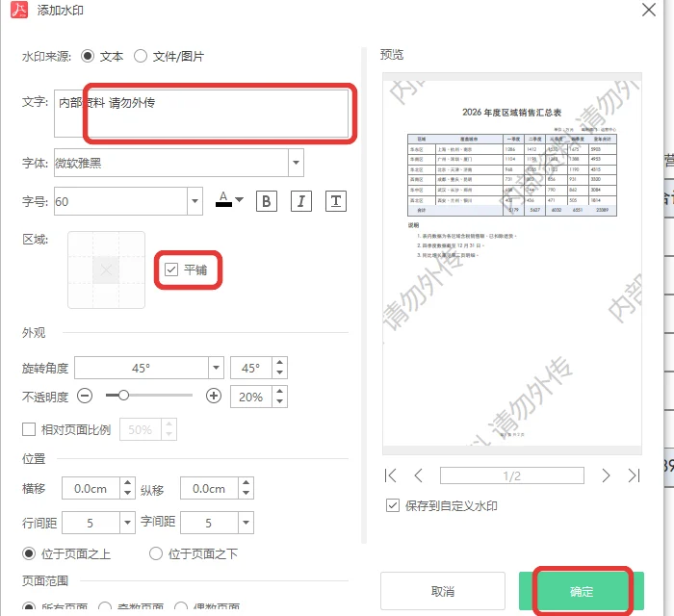Toggle the tile (平铺) checkbox

pyautogui.click(x=171, y=269)
